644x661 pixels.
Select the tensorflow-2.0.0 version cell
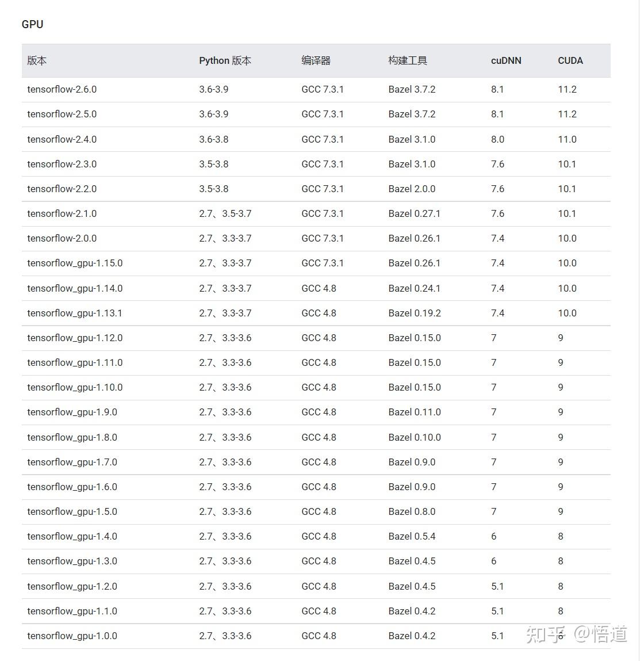(x=62, y=239)
